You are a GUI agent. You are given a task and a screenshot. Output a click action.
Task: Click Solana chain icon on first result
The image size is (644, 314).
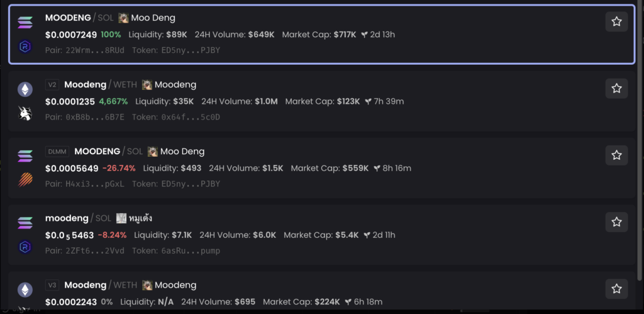tap(25, 23)
